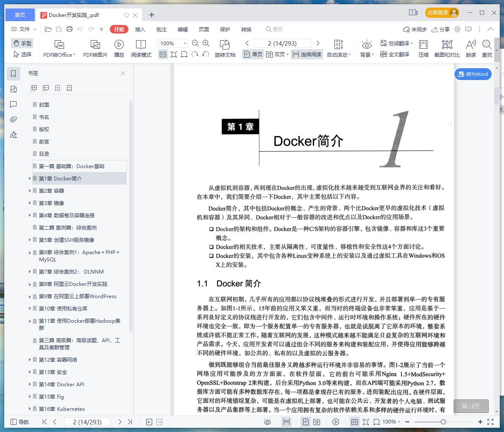The height and width of the screenshot is (432, 504).
Task: Enter fullscreen from status bar
Action: pyautogui.click(x=490, y=422)
